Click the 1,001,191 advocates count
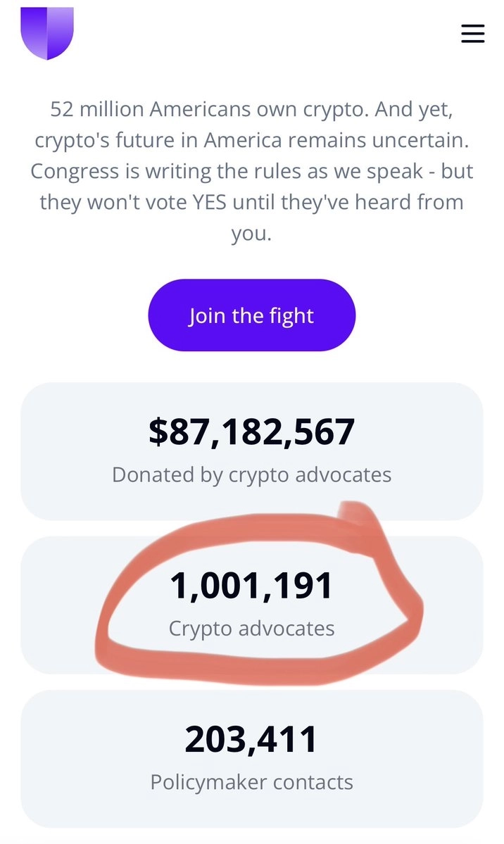This screenshot has width=504, height=844. click(x=251, y=586)
